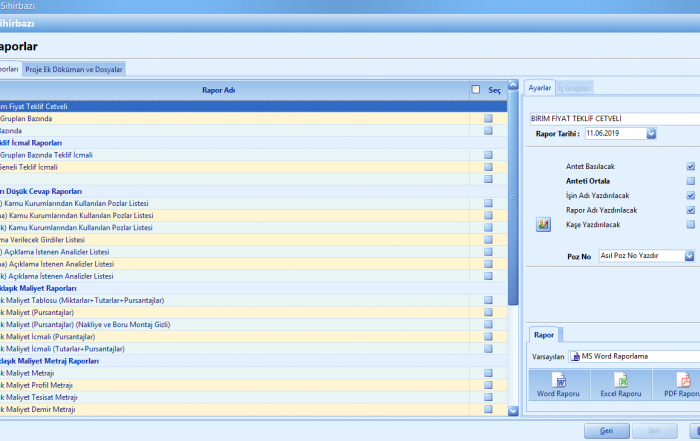Enable the Anteti Ortala checkbox
Viewport: 700px width, 441px height.
pos(690,181)
